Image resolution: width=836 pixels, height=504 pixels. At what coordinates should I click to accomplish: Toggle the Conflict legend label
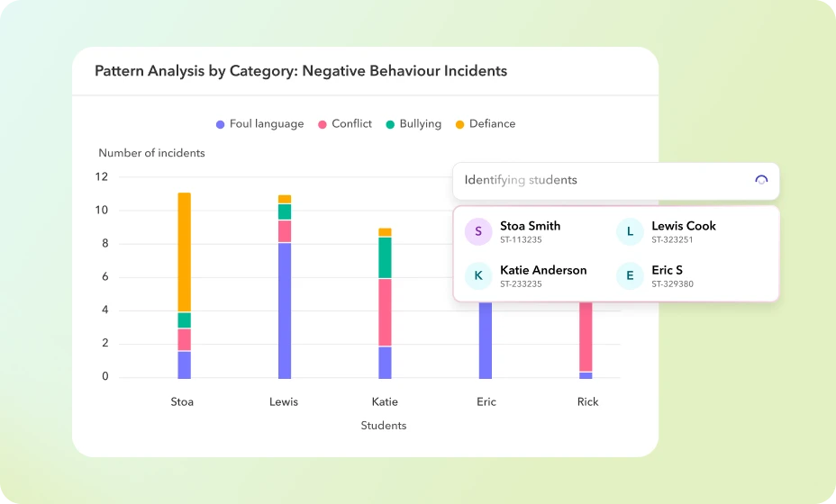click(x=352, y=123)
